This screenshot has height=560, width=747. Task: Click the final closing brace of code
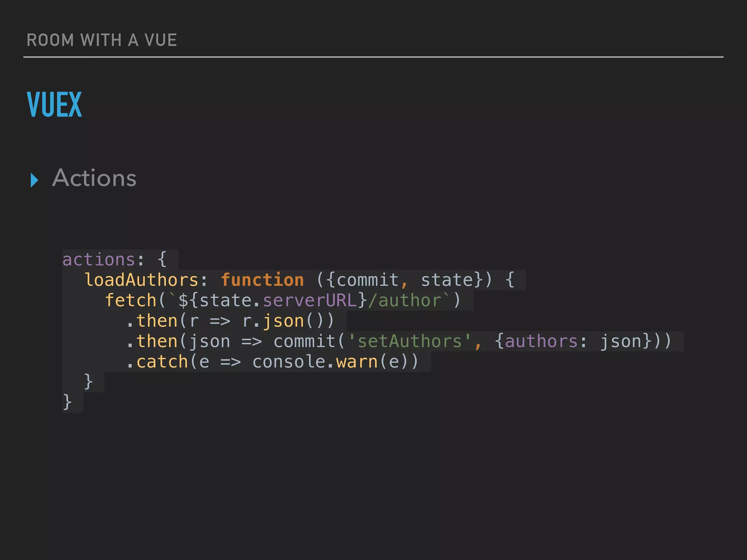click(67, 402)
